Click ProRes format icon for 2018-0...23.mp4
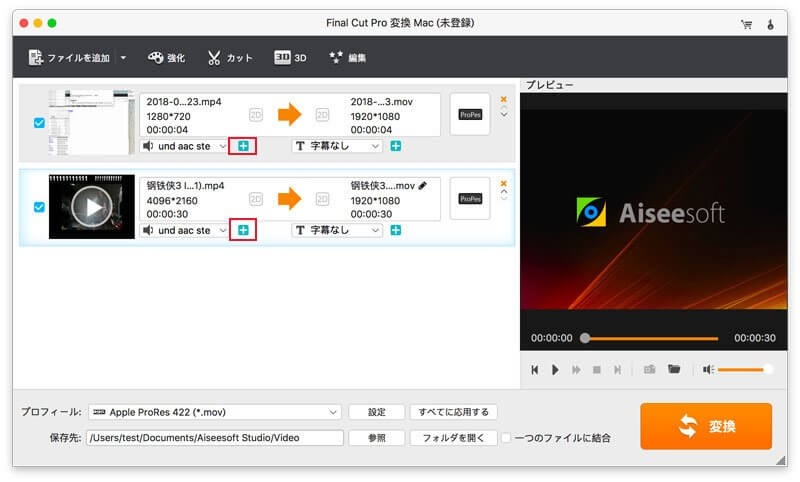The image size is (800, 482). tap(470, 115)
